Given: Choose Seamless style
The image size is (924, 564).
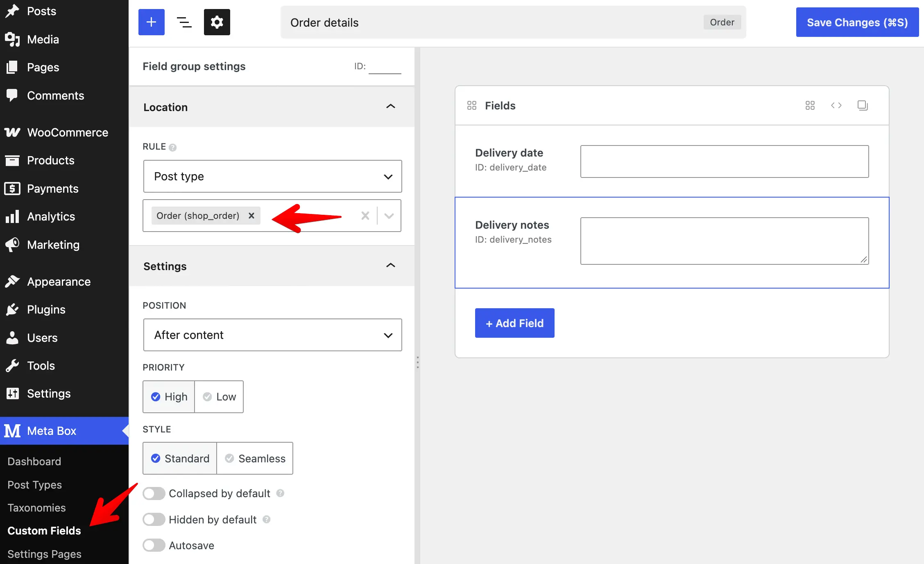Looking at the screenshot, I should (255, 458).
